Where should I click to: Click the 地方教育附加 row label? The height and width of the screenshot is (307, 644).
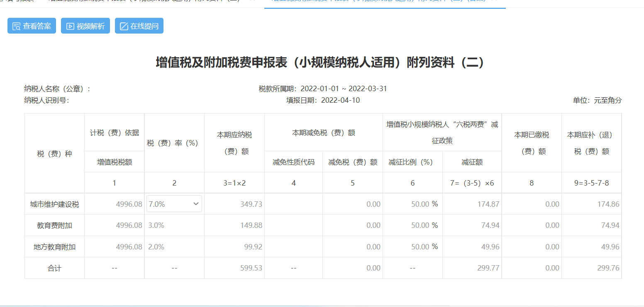(54, 247)
